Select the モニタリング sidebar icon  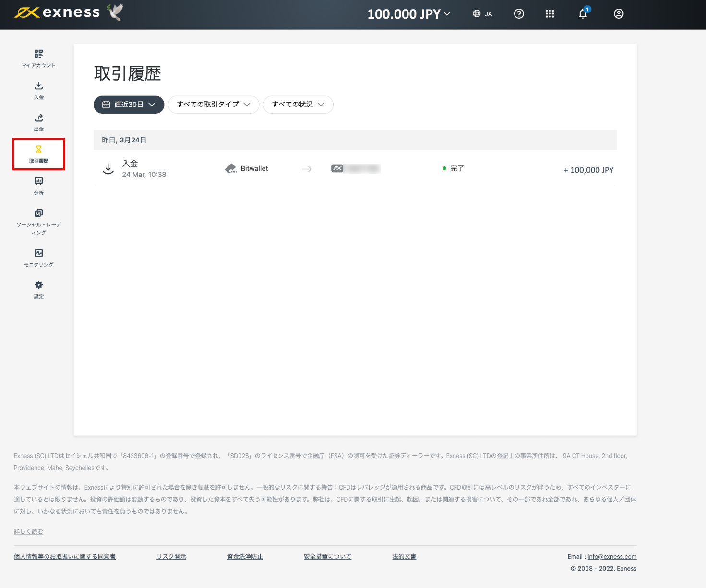(x=38, y=258)
